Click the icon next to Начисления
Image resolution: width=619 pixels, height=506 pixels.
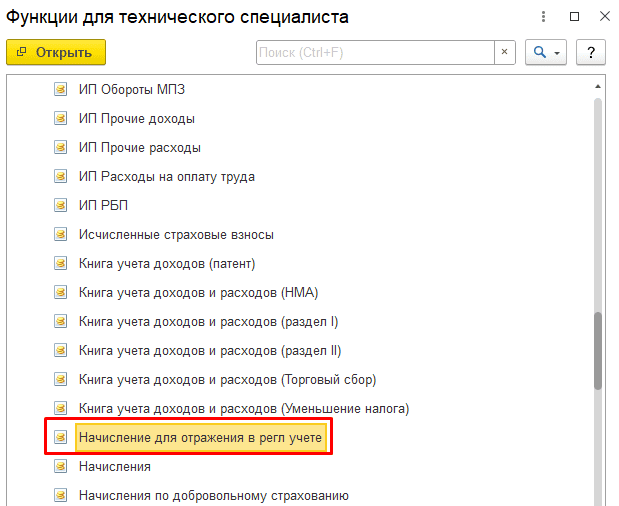(60, 467)
